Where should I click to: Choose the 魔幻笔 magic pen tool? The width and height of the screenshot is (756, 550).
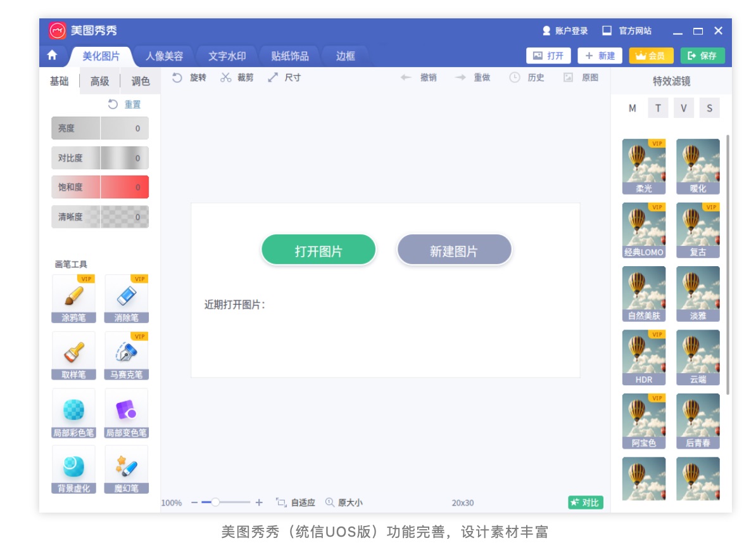[x=127, y=470]
